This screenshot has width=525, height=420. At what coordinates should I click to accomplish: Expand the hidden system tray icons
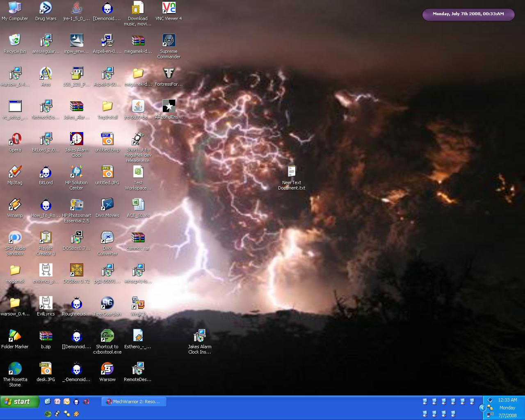pyautogui.click(x=482, y=408)
